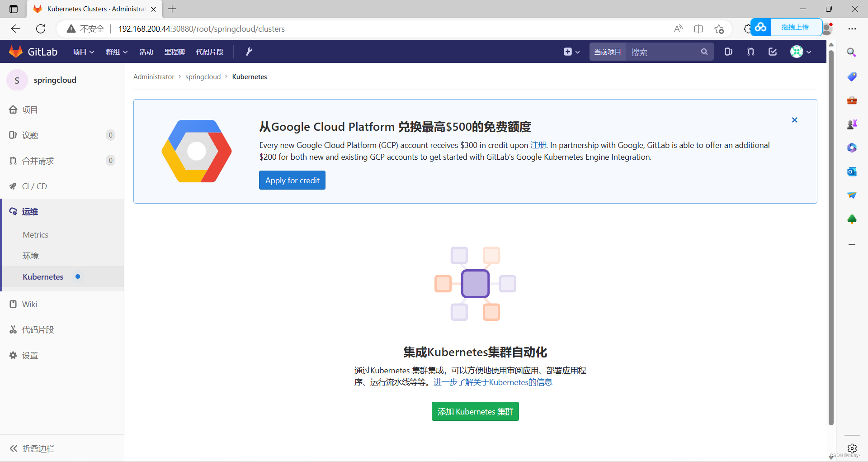This screenshot has width=868, height=462.
Task: Click 添加 Kubernetes 集群 button
Action: (475, 411)
